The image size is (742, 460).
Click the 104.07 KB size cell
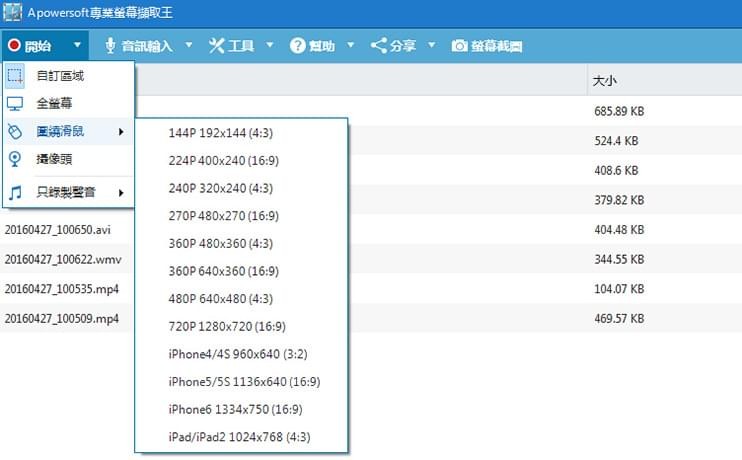pyautogui.click(x=619, y=289)
